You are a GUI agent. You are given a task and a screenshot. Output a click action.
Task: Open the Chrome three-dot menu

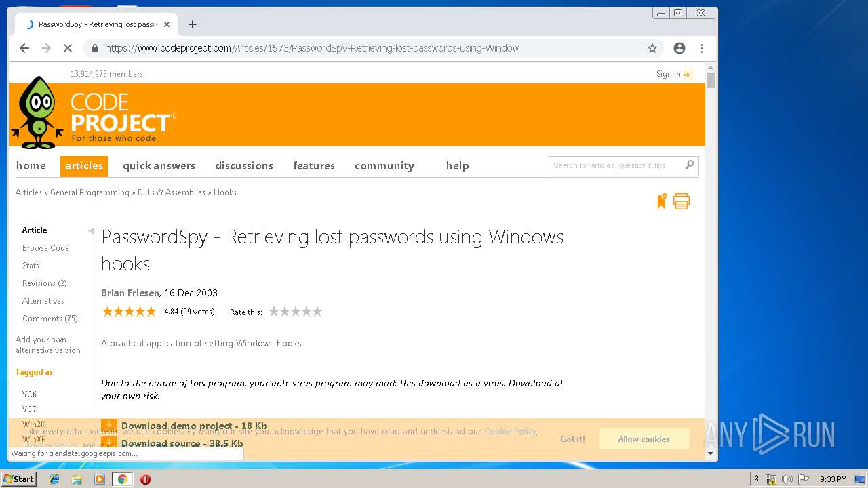point(701,48)
